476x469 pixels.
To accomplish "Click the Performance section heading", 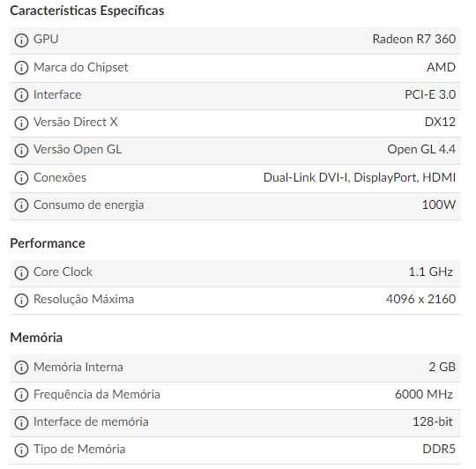I will tap(48, 243).
